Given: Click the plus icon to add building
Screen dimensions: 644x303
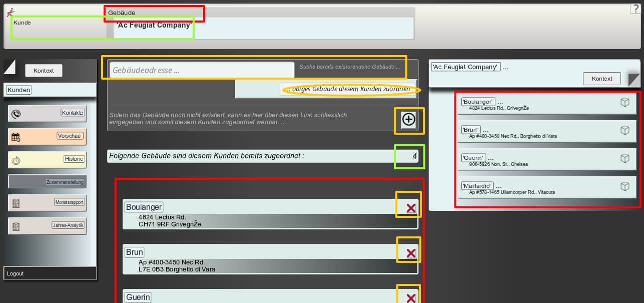Looking at the screenshot, I should click(409, 120).
